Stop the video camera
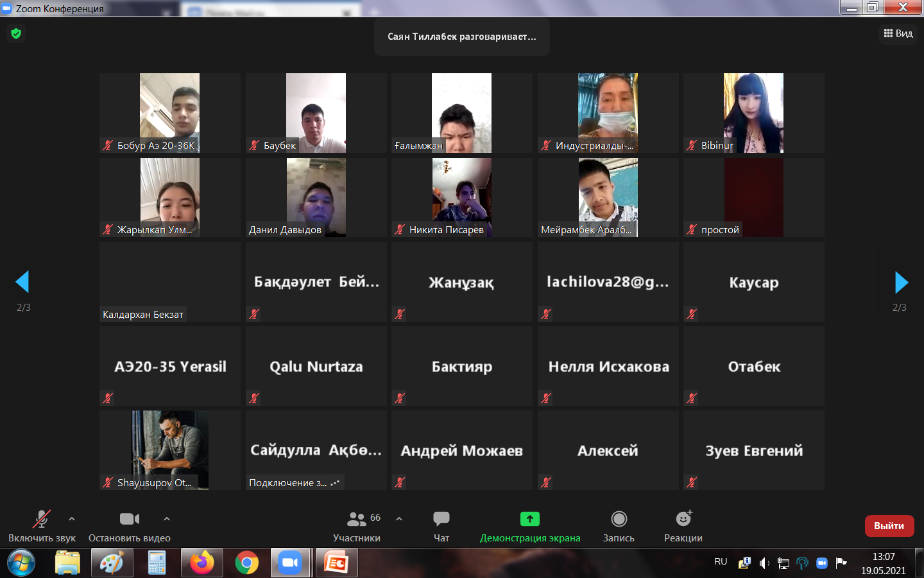The image size is (924, 578). tap(129, 525)
